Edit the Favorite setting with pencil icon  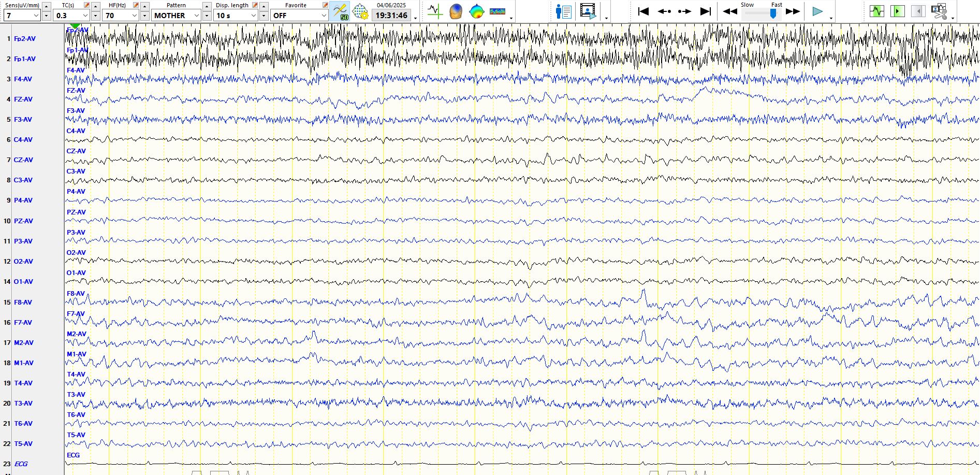pos(325,5)
